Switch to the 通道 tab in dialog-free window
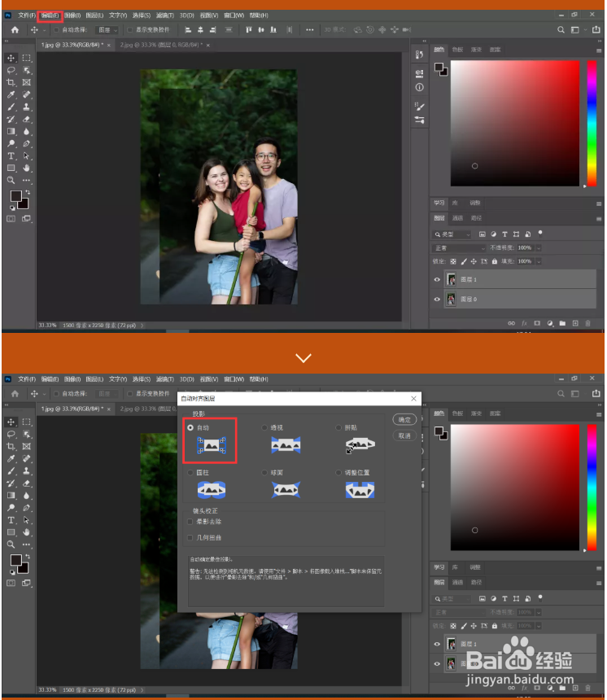The image size is (607, 700). click(x=457, y=218)
